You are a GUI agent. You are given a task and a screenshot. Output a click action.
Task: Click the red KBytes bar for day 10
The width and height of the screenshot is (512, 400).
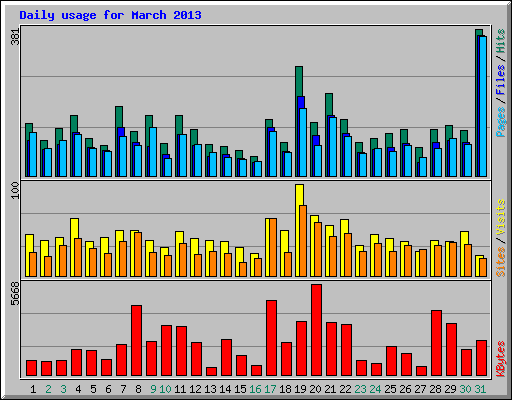coord(166,350)
